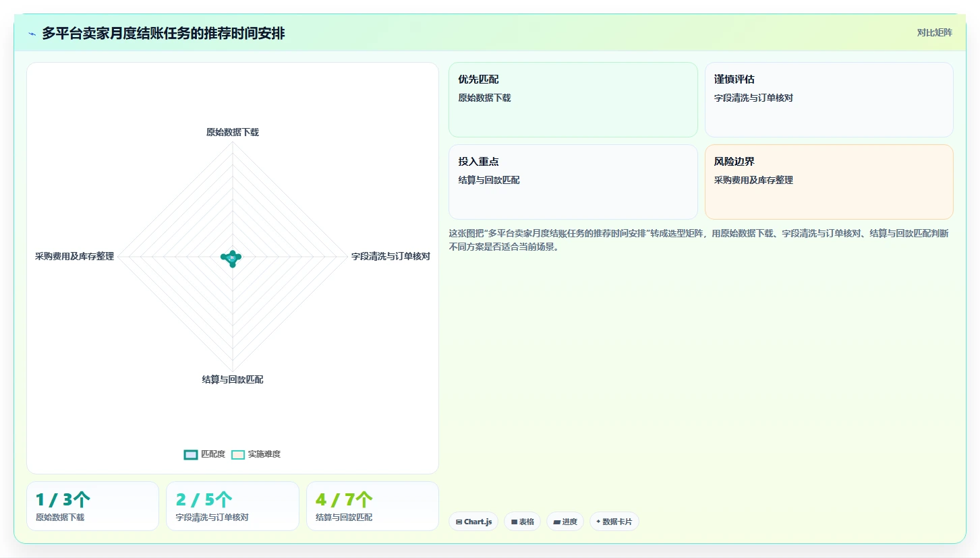Select the 风险边界 card
980x558 pixels.
tap(829, 182)
